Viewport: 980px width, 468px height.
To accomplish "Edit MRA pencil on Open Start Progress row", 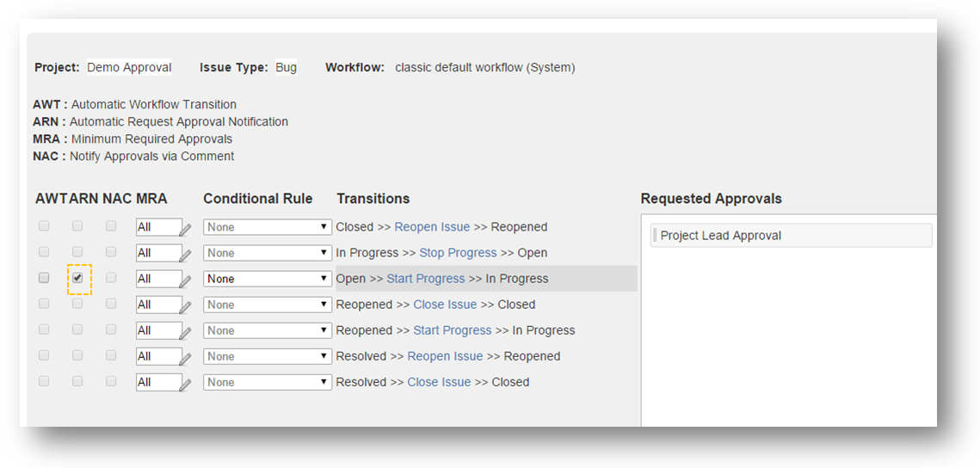I will [185, 280].
